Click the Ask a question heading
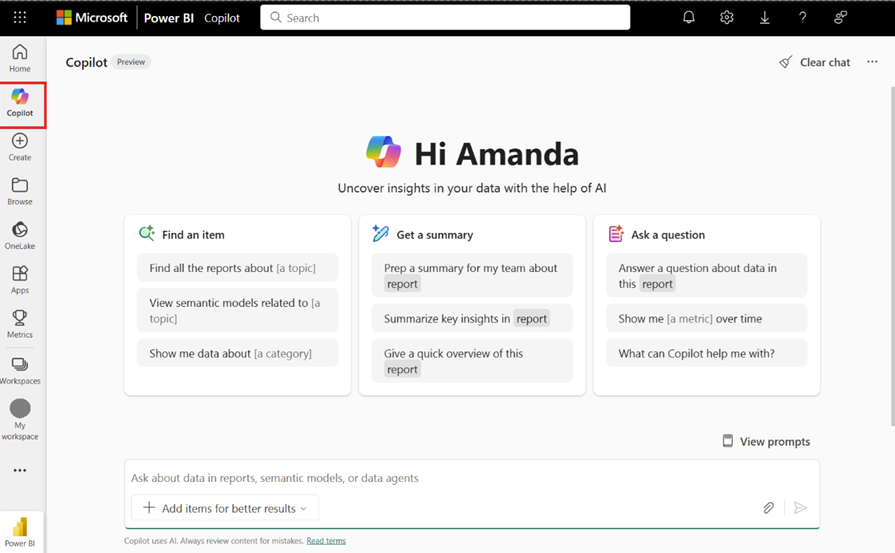This screenshot has height=553, width=895. (x=668, y=235)
